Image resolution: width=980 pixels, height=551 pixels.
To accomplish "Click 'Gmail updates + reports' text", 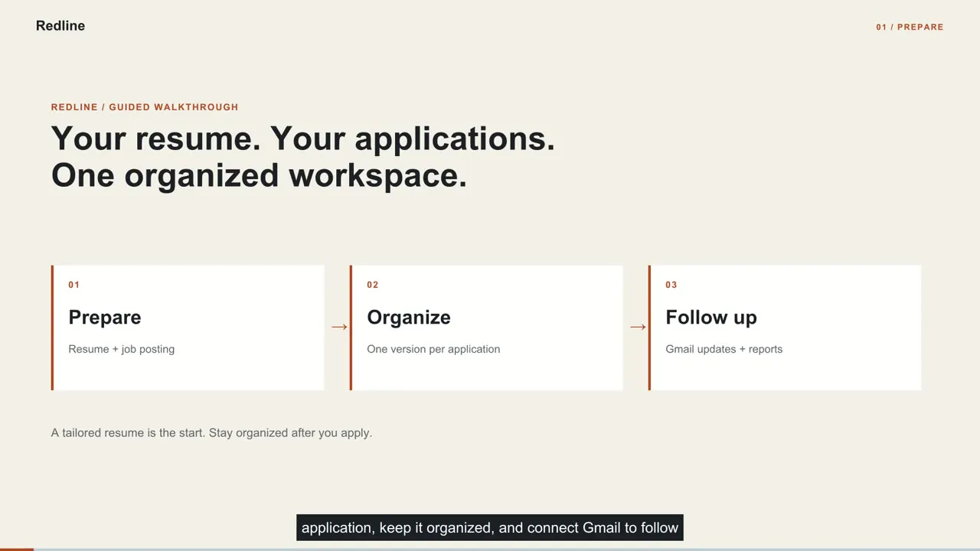I will 724,349.
